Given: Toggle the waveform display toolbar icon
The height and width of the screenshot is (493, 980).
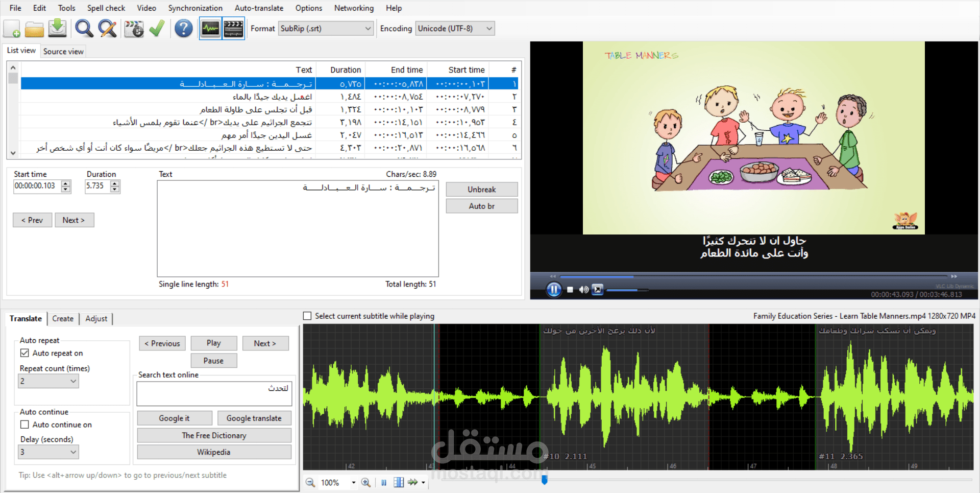Looking at the screenshot, I should tap(210, 29).
